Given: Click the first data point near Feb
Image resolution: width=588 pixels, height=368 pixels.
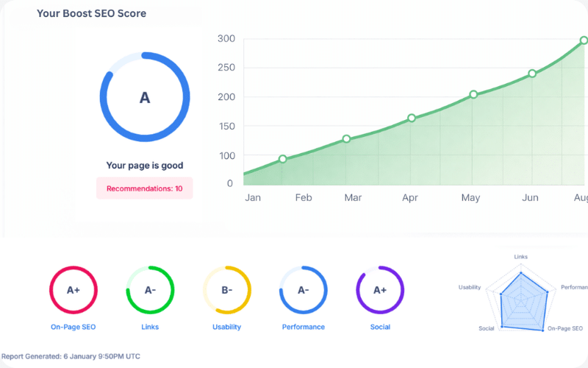Looking at the screenshot, I should coord(283,159).
